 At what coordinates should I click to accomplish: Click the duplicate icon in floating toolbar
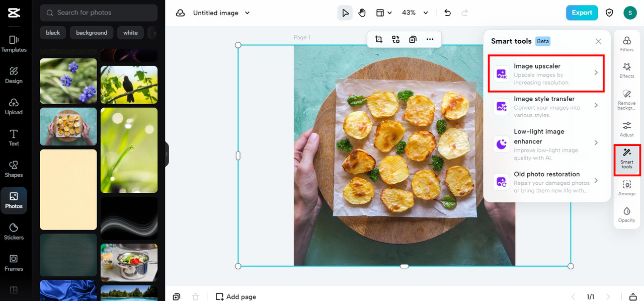[x=413, y=39]
